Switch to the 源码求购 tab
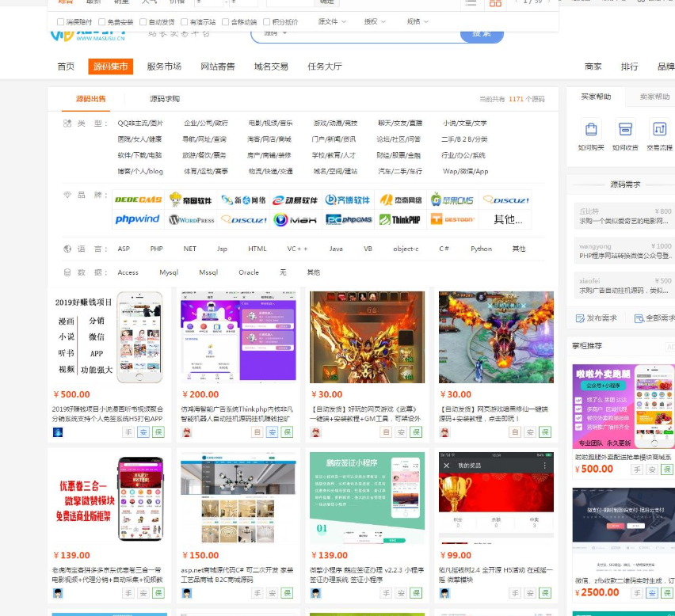Screen dimensions: 675x616 [165, 99]
